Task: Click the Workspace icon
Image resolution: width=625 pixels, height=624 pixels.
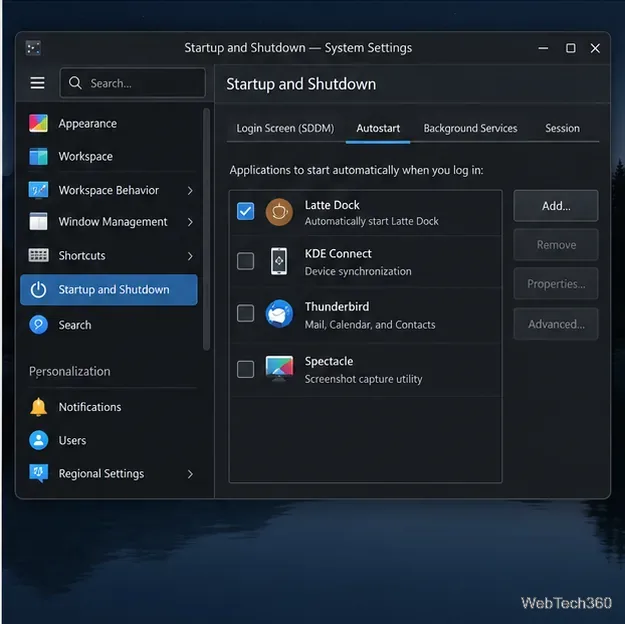Action: (x=38, y=156)
